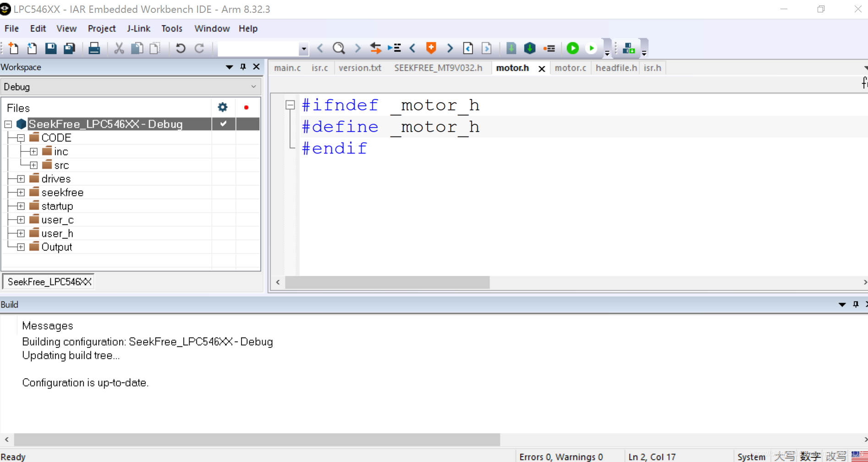The width and height of the screenshot is (868, 462).
Task: Click Debug without Downloading small play icon
Action: pyautogui.click(x=592, y=48)
